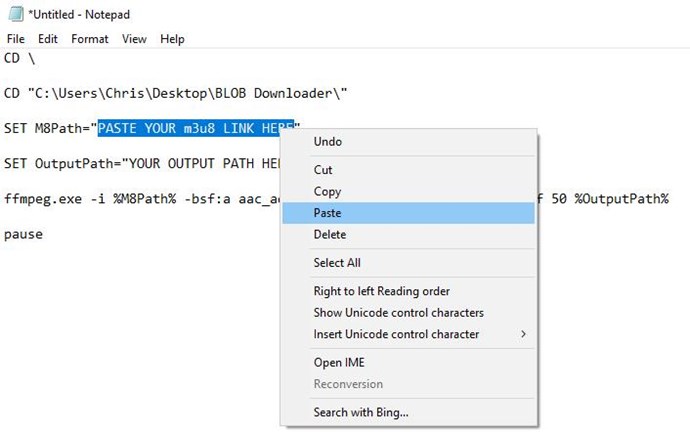This screenshot has width=690, height=434.
Task: Open the Format menu
Action: 90,39
